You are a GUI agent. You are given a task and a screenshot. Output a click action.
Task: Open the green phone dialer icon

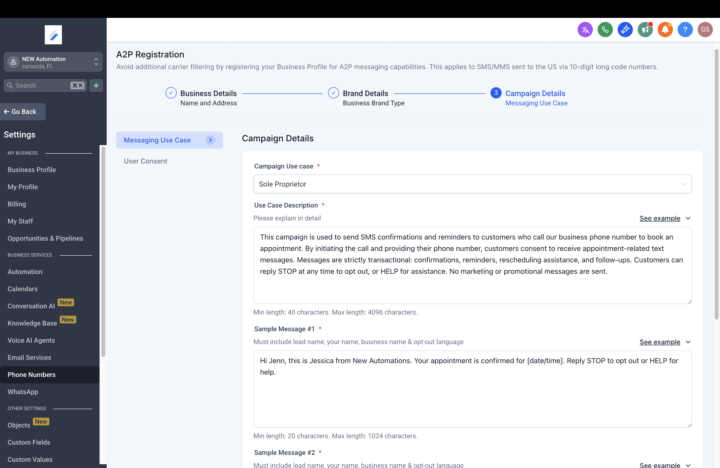pyautogui.click(x=605, y=30)
